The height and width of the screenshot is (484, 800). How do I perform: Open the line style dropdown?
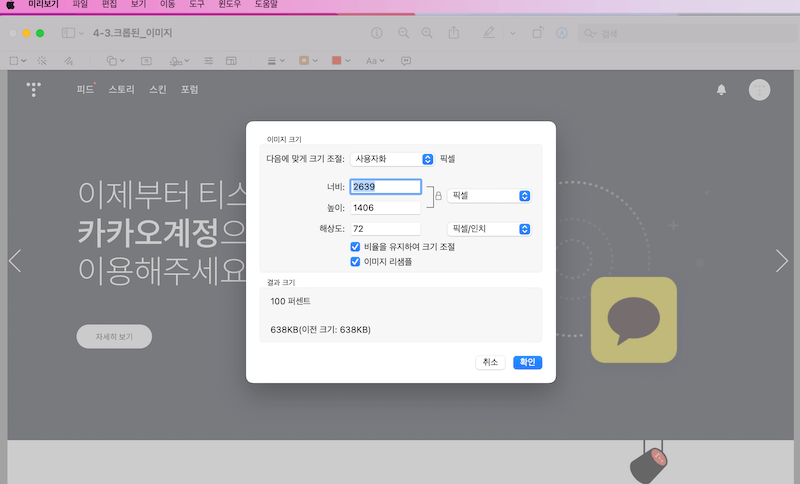tap(276, 61)
